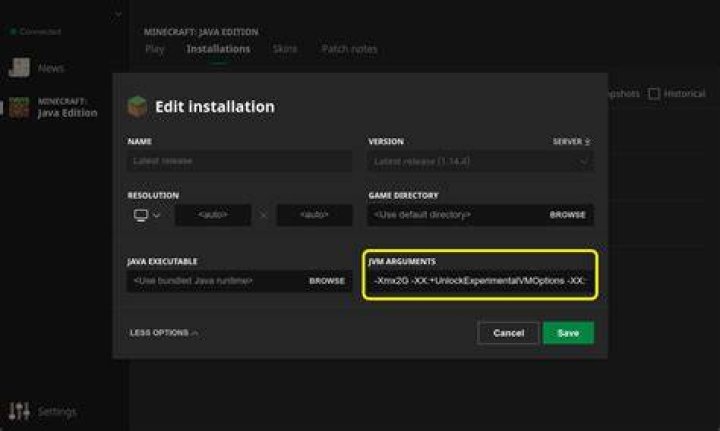Screen dimensions: 720x431
Task: Click the News label in sidebar
Action: click(51, 68)
